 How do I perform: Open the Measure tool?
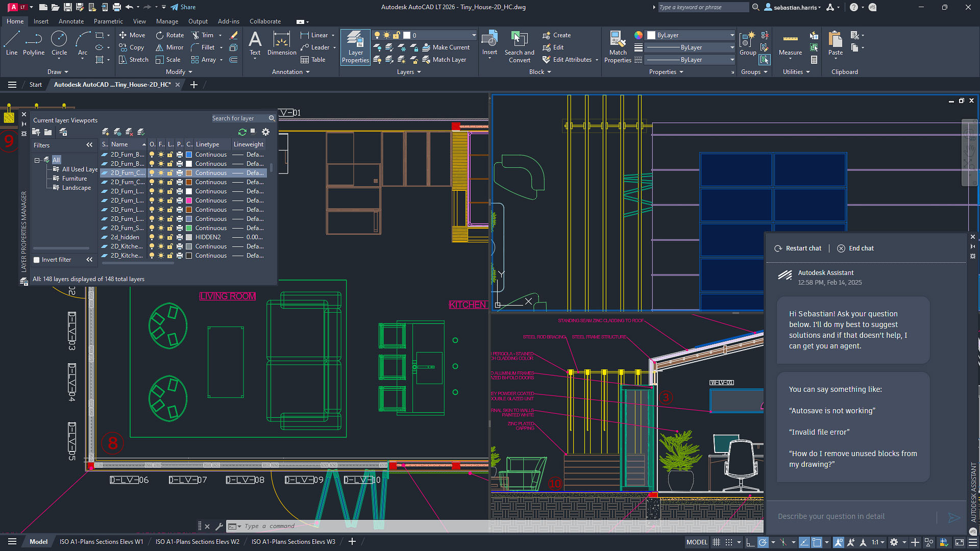(790, 45)
